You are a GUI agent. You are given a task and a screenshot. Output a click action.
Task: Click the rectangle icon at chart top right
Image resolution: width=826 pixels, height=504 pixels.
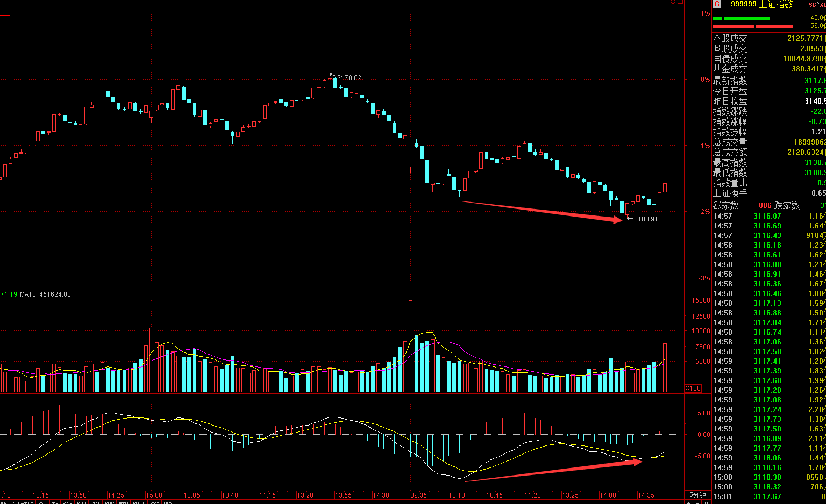pyautogui.click(x=680, y=2)
